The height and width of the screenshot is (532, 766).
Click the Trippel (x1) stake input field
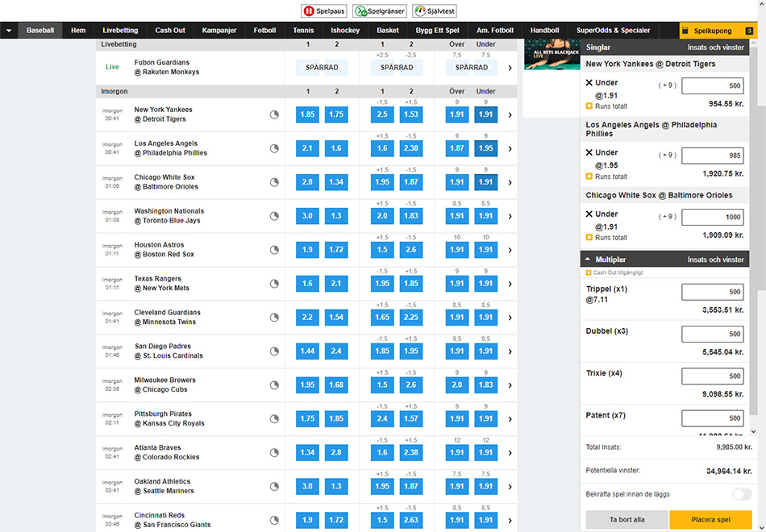coord(712,292)
